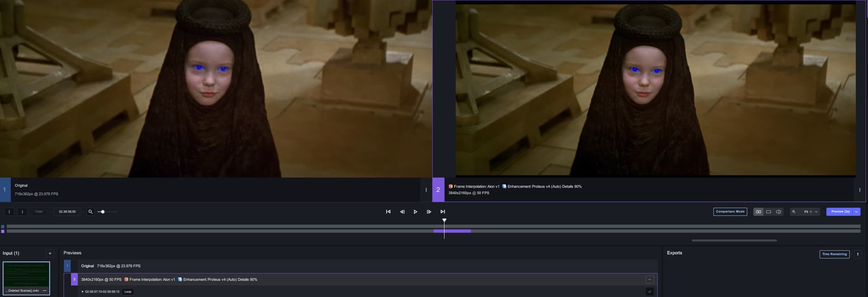The image size is (868, 297).
Task: Open the Fit % zoom dropdown
Action: [x=810, y=212]
